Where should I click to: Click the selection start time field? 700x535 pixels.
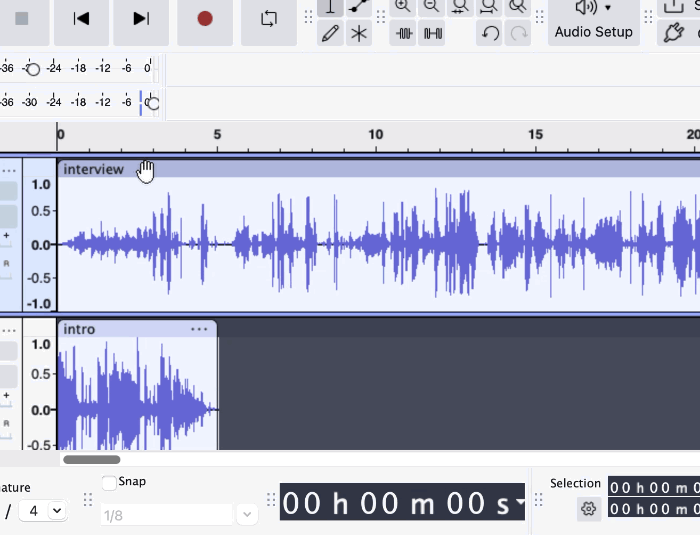(654, 488)
